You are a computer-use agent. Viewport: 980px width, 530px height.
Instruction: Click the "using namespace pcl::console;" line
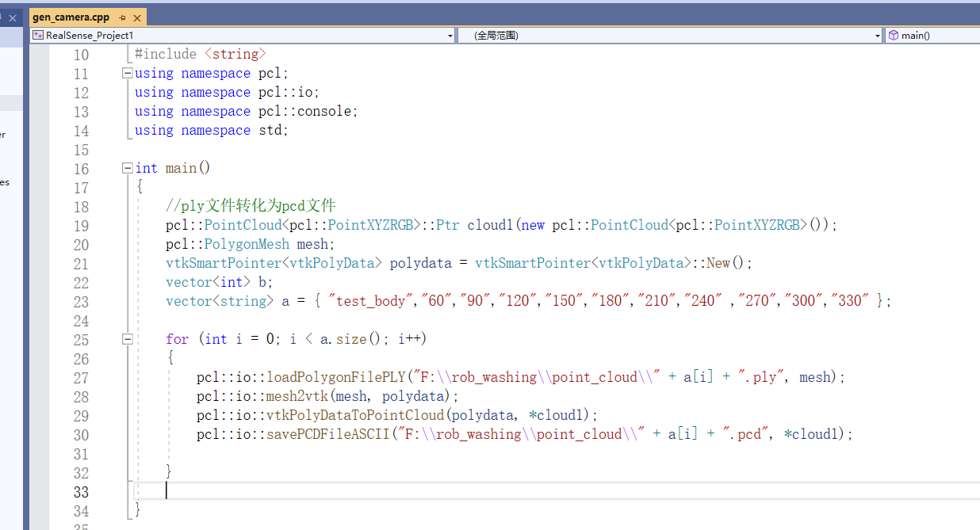(247, 111)
